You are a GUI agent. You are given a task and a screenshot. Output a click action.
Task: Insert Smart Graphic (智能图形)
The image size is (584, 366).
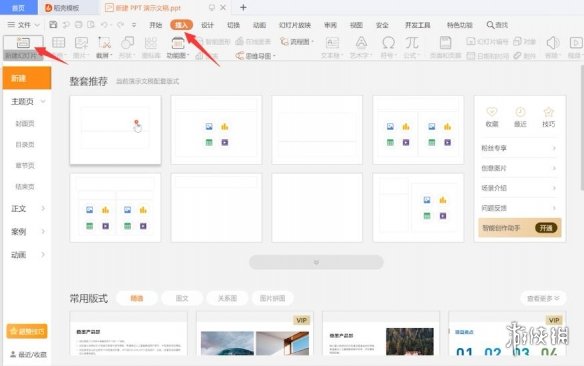coord(213,41)
